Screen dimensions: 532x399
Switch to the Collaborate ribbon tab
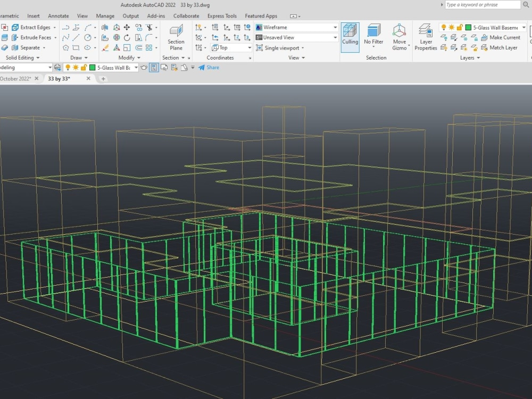[x=186, y=16]
